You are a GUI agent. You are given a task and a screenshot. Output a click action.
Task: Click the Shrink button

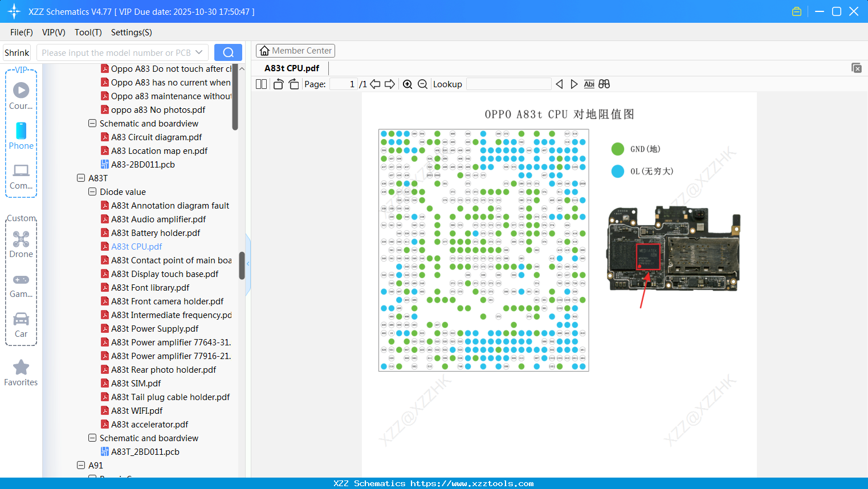coord(17,52)
